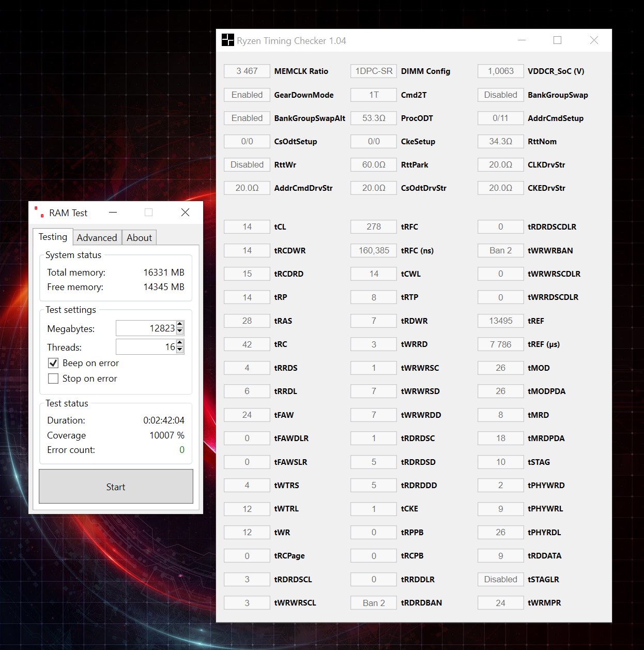This screenshot has height=650, width=644.
Task: Select the tRCDRD value 15
Action: click(x=247, y=274)
